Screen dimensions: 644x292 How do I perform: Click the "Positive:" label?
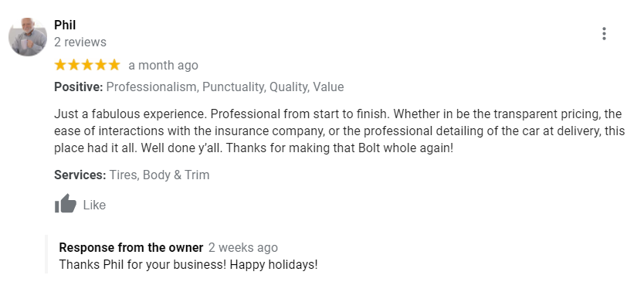(x=79, y=87)
